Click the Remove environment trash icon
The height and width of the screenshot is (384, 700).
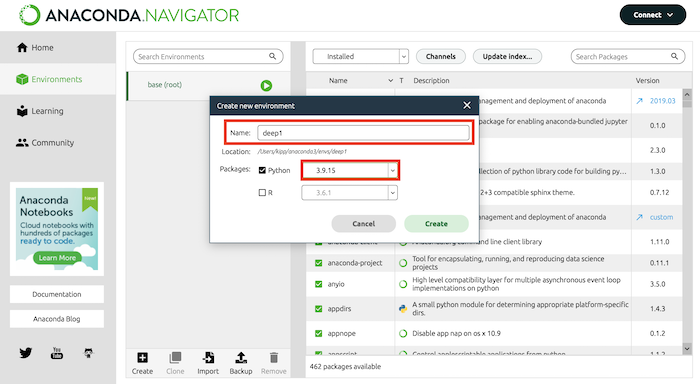point(274,363)
